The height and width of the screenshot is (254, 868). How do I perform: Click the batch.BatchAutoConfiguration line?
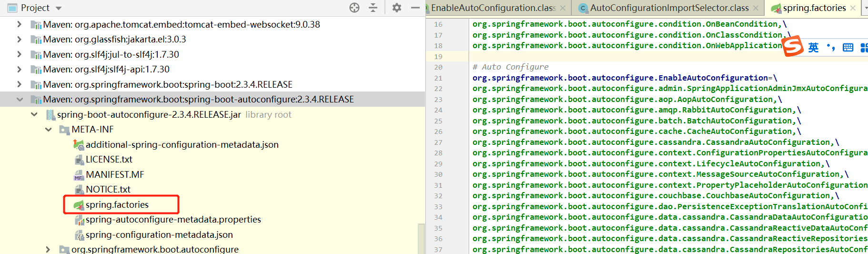click(636, 121)
